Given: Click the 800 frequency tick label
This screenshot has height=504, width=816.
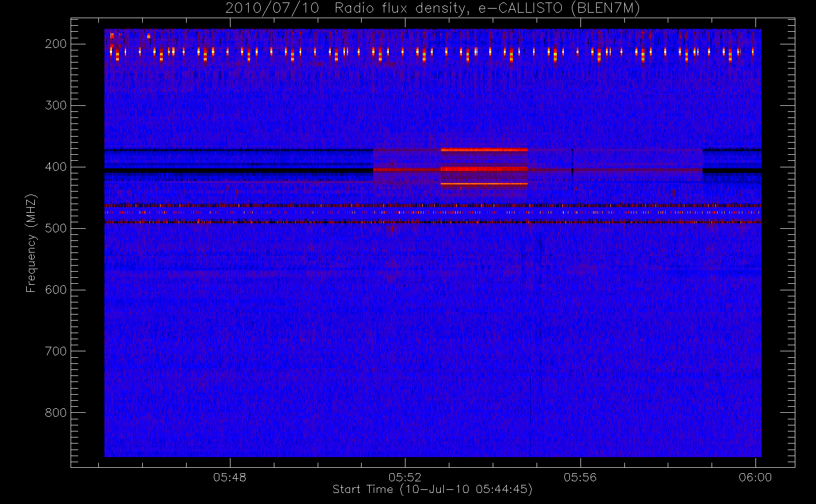Looking at the screenshot, I should [56, 413].
